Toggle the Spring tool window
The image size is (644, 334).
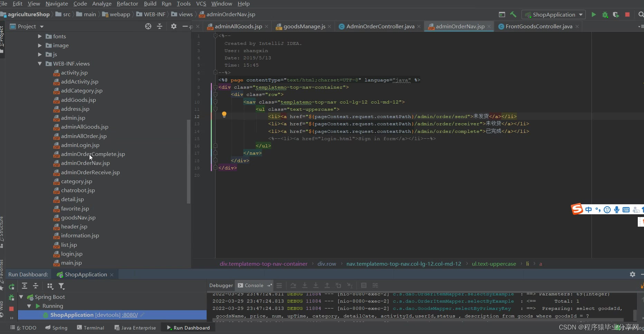click(x=56, y=328)
